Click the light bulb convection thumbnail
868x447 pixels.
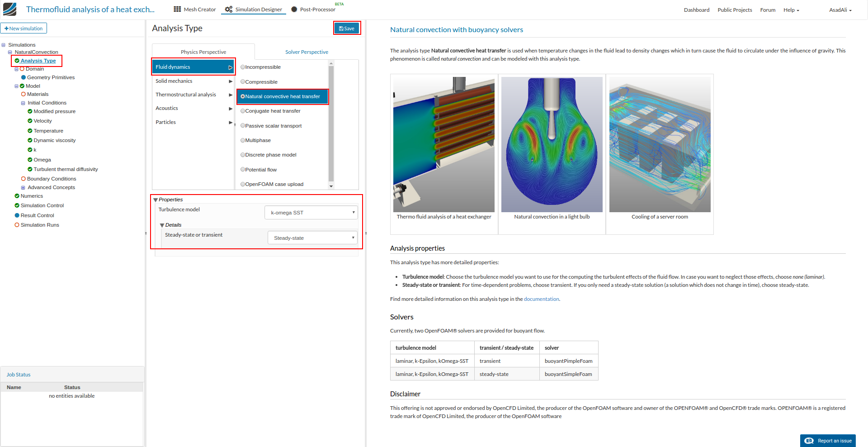pos(552,144)
